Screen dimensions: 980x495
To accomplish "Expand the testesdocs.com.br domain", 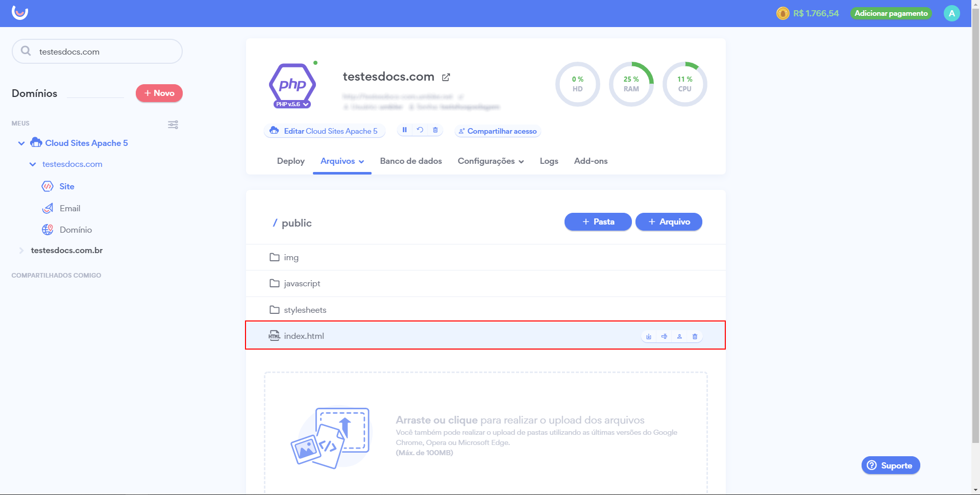I will (x=21, y=251).
